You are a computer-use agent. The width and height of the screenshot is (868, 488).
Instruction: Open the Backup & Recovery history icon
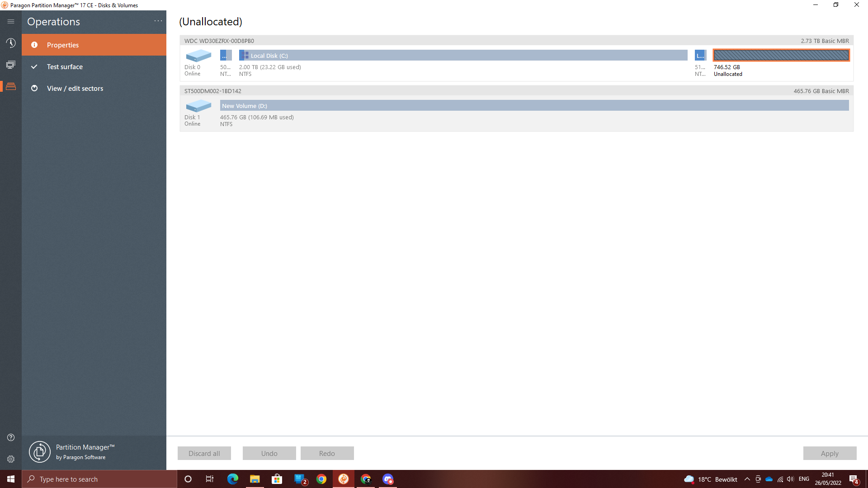pyautogui.click(x=11, y=43)
